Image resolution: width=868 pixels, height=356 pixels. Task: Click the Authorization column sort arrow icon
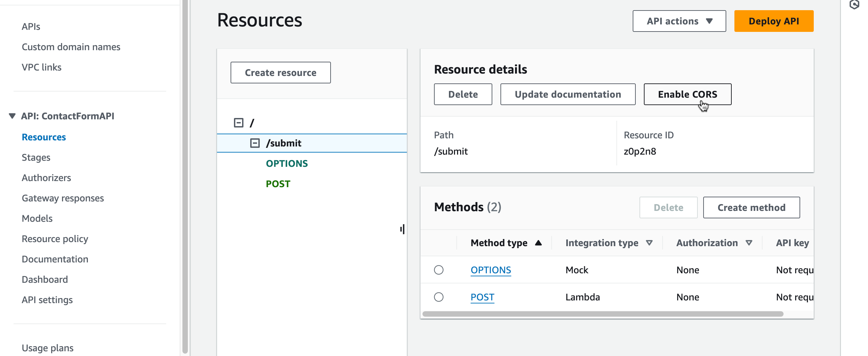(x=749, y=243)
